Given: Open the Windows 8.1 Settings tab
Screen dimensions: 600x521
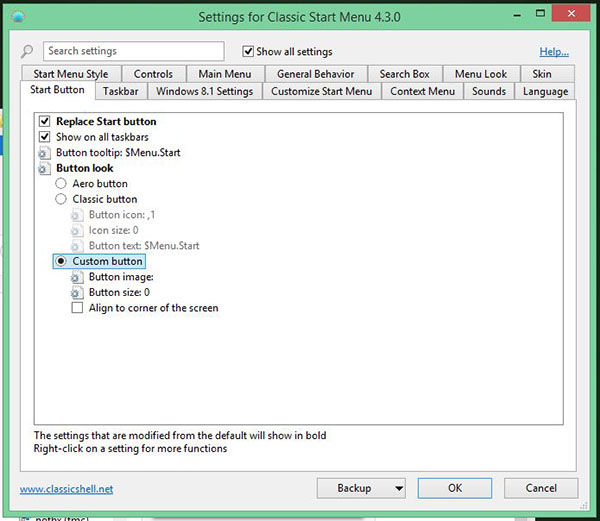Looking at the screenshot, I should (205, 92).
